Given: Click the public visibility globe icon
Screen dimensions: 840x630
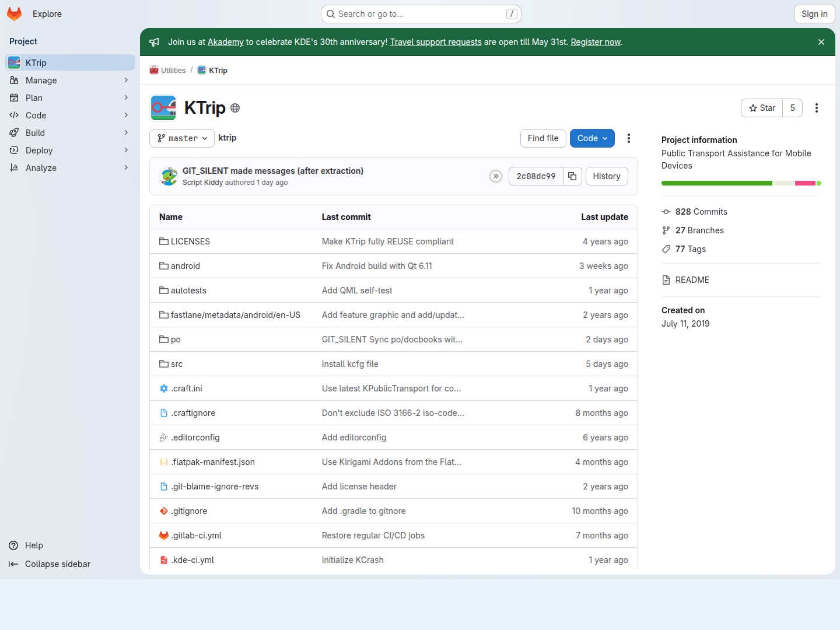Looking at the screenshot, I should tap(235, 108).
